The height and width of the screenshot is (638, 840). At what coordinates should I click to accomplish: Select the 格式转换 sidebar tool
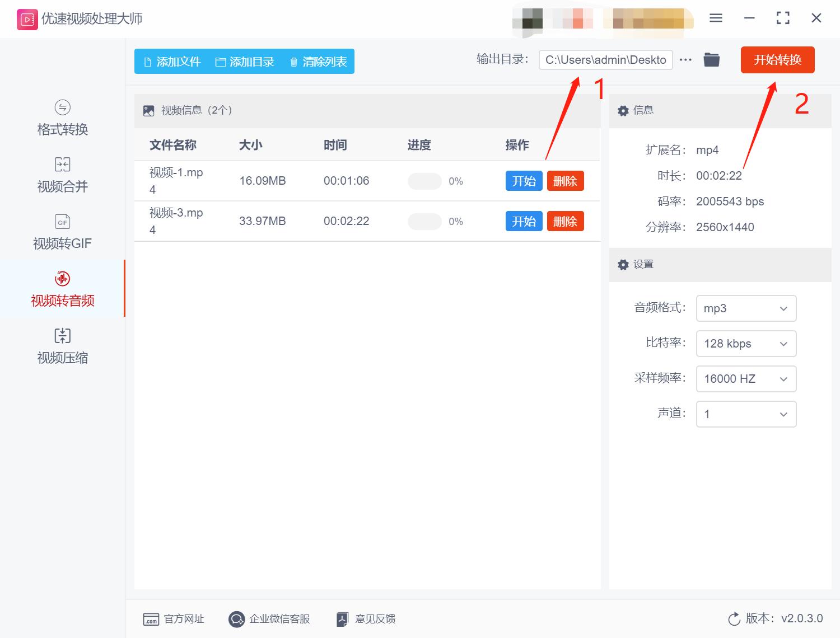62,119
